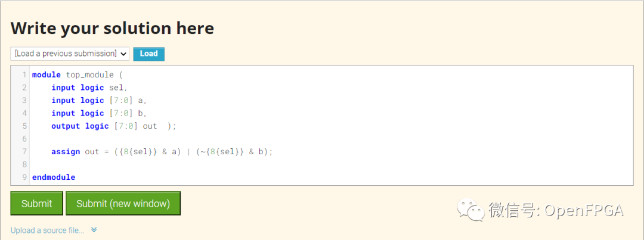Click line number 1 in the editor gutter
Screen dimensions: 644x240
24,75
